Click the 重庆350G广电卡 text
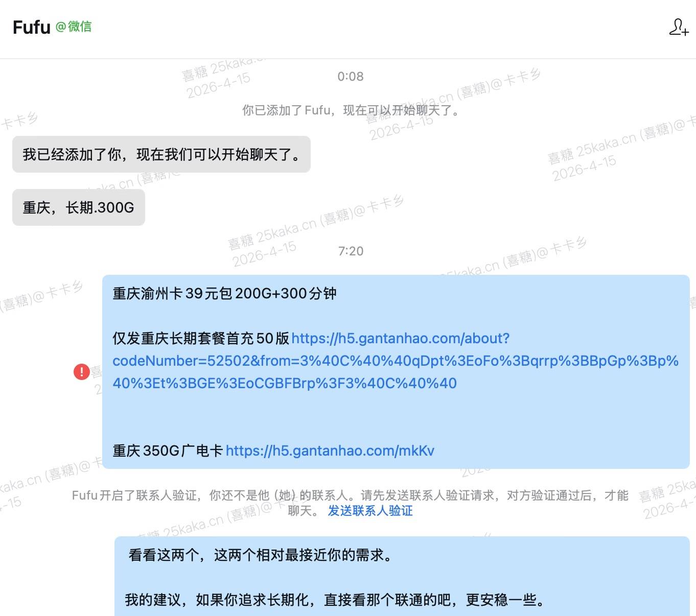Image resolution: width=696 pixels, height=616 pixels. coord(168,451)
